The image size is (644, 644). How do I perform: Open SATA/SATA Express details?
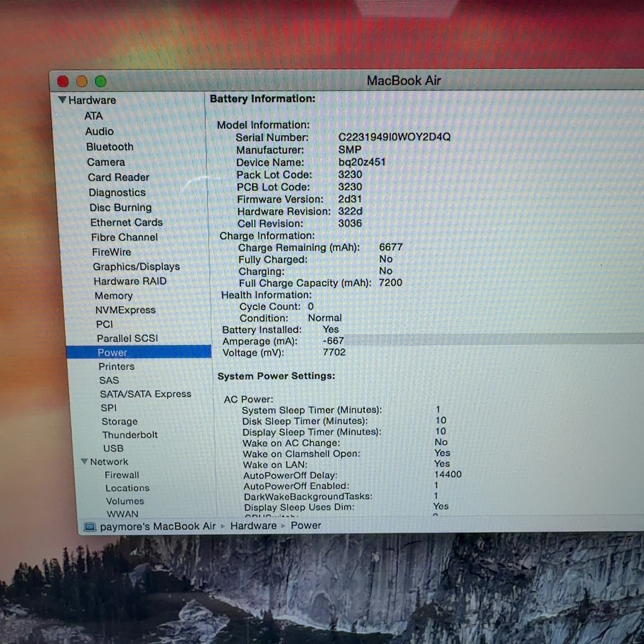(145, 394)
